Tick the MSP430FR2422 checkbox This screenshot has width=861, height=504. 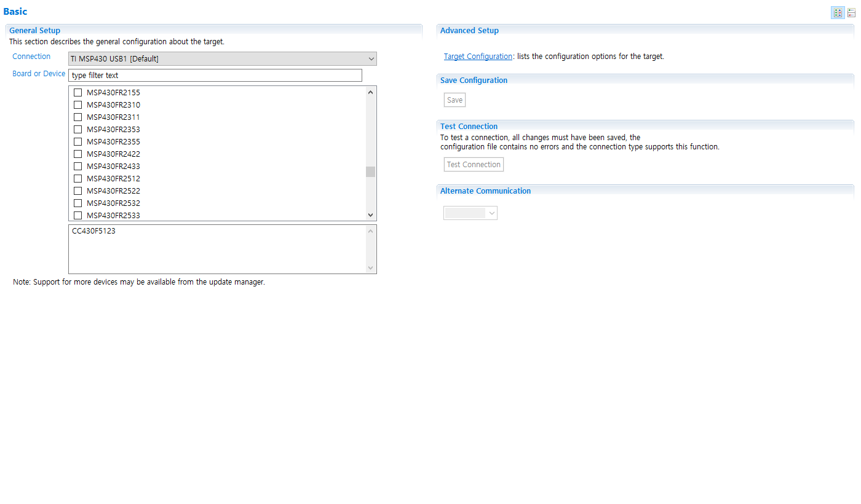78,154
